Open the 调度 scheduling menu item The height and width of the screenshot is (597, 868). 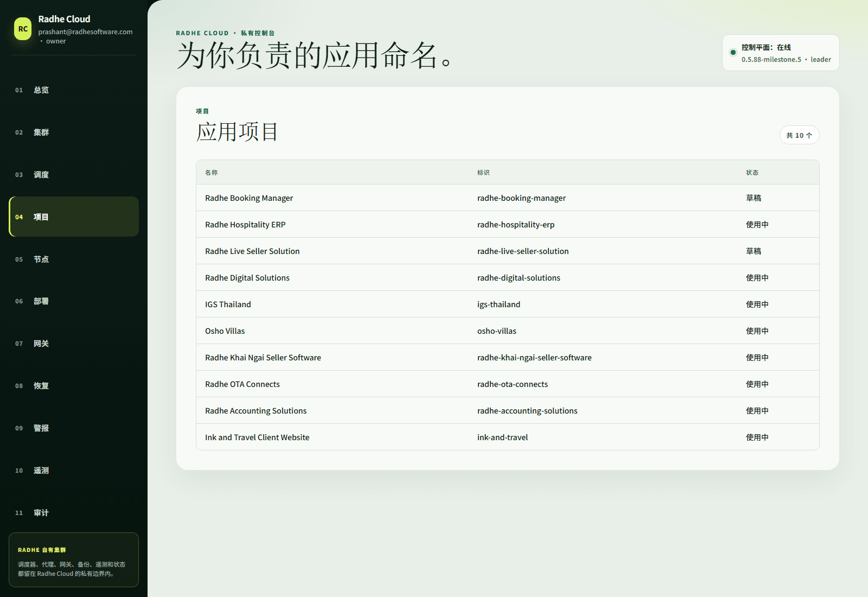click(74, 175)
